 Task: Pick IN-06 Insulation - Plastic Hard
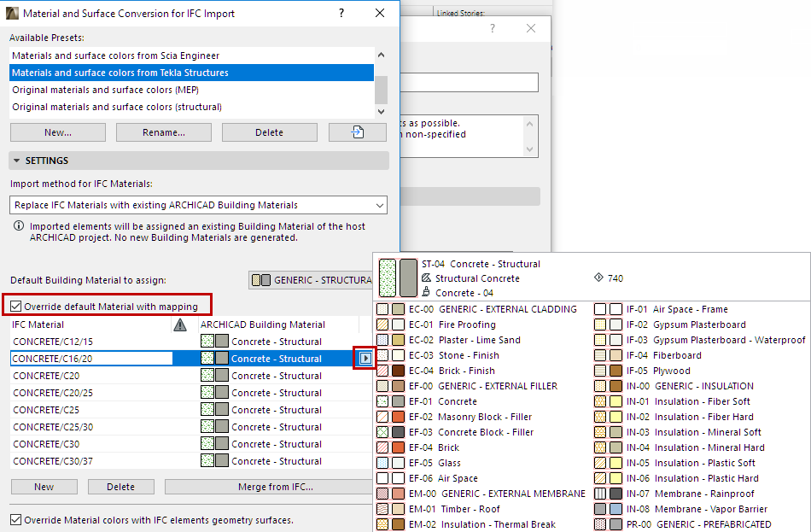click(677, 478)
